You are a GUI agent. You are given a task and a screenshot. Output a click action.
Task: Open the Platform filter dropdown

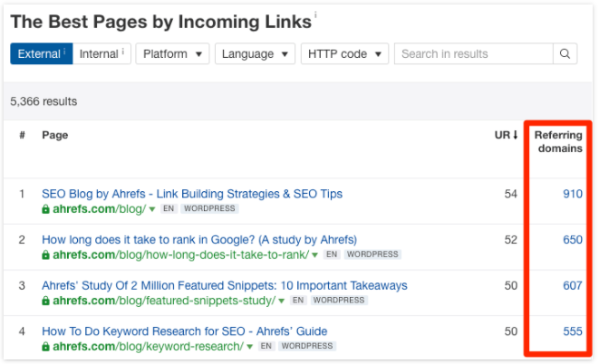pos(172,53)
